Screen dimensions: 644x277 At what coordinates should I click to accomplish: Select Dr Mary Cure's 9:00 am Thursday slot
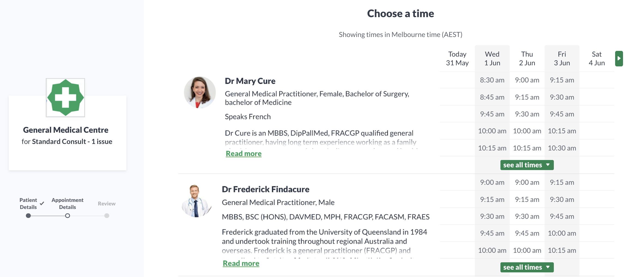[x=527, y=80]
